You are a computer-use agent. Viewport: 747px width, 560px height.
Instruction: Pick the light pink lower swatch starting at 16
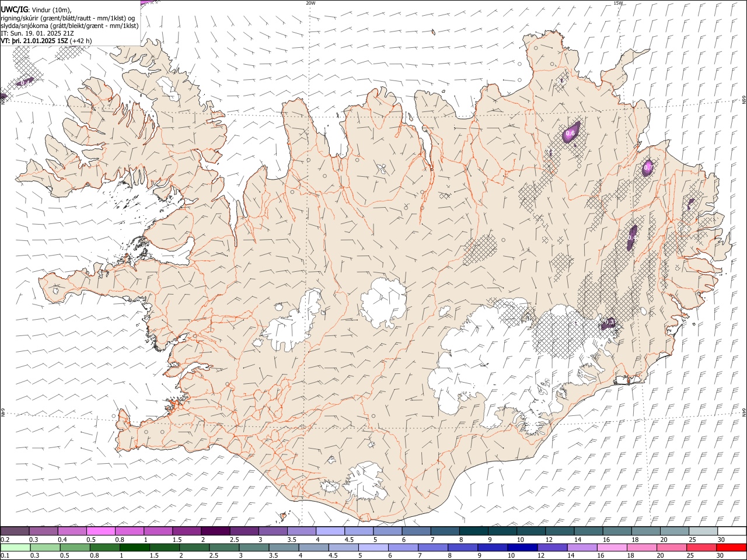(x=612, y=547)
